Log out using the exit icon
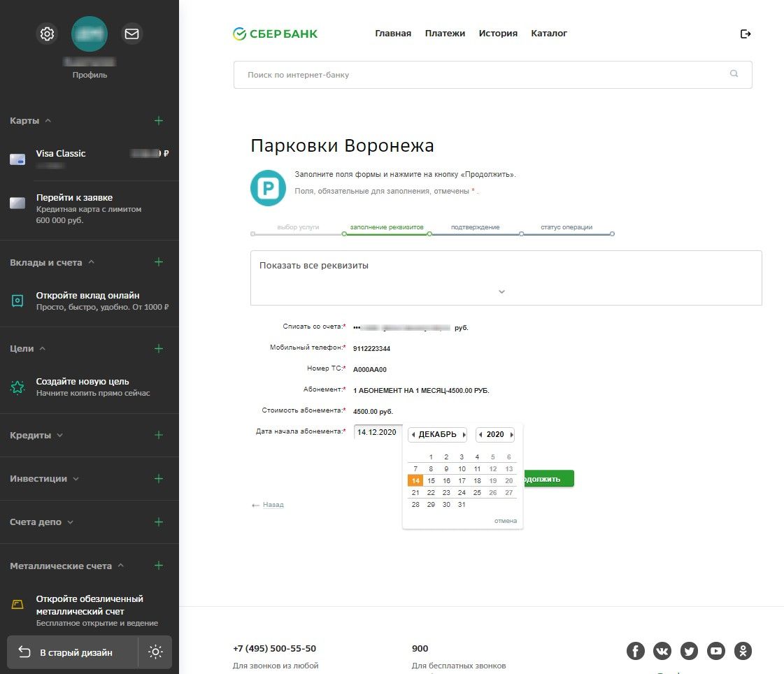 [x=746, y=34]
